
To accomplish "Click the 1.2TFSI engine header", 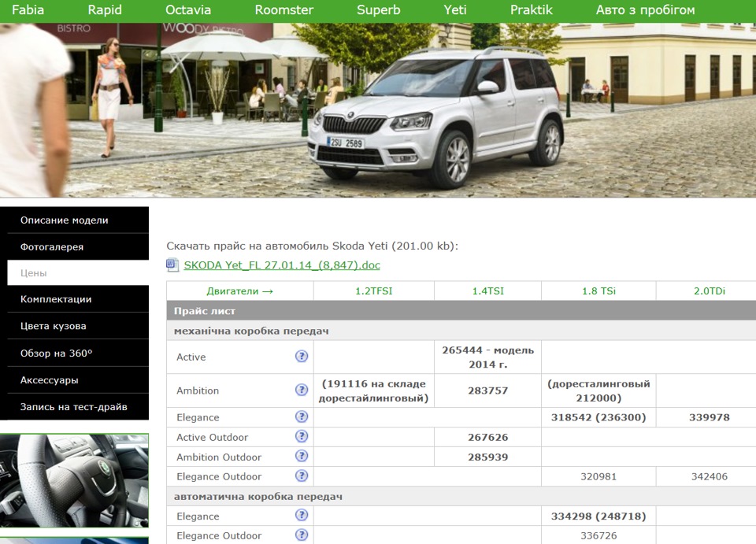I will point(373,291).
